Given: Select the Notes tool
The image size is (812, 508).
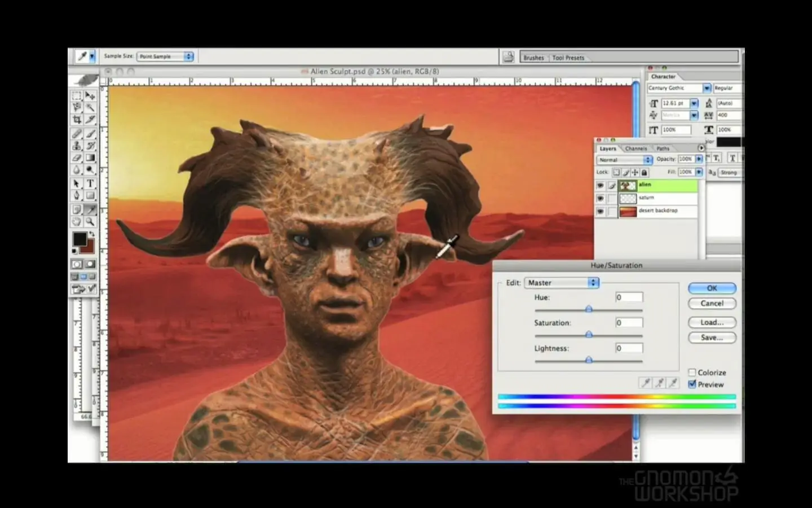Looking at the screenshot, I should tap(77, 210).
